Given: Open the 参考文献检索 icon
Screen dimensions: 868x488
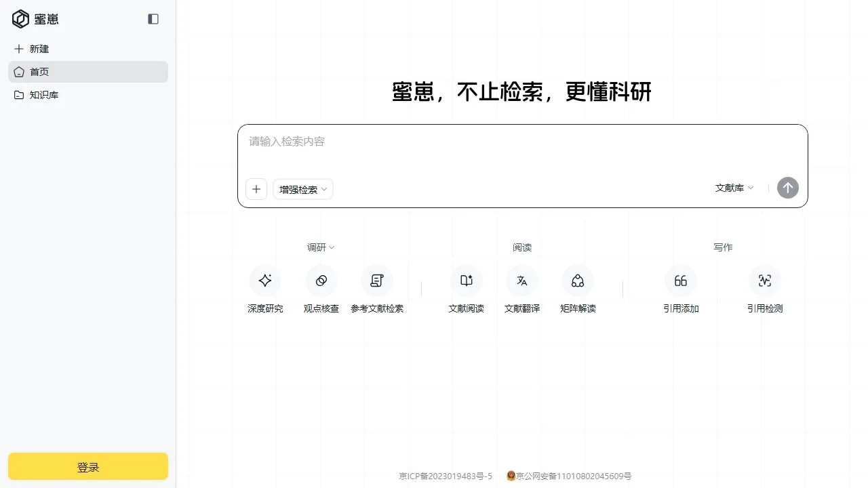Looking at the screenshot, I should [x=377, y=281].
